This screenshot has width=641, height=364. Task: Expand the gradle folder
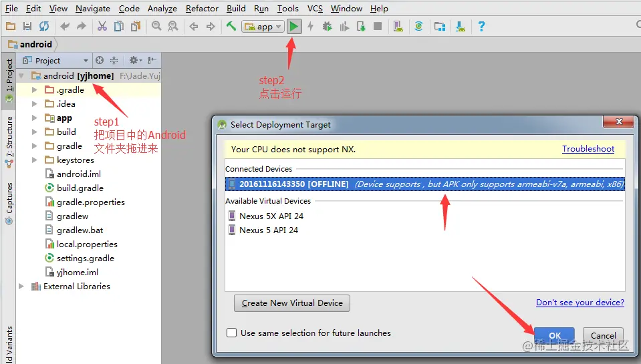(35, 146)
